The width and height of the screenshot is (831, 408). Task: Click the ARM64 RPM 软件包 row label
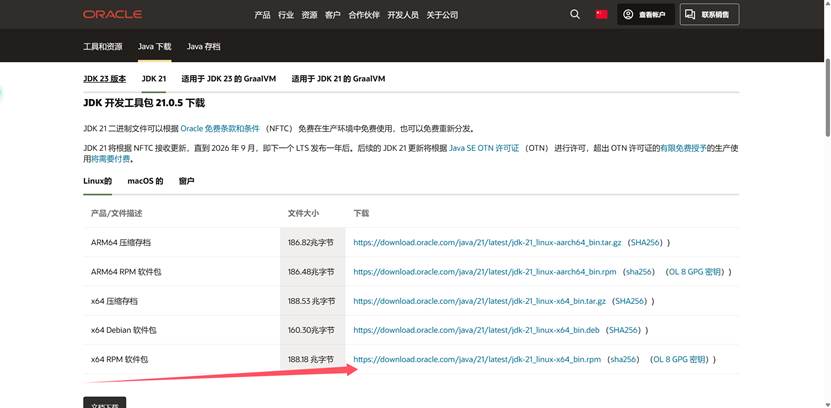coord(126,272)
